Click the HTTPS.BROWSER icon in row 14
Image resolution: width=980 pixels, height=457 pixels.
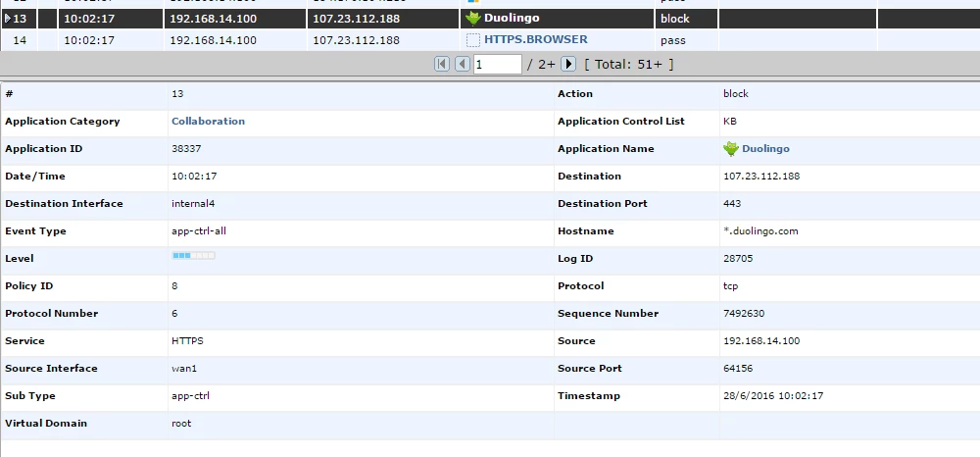[473, 40]
